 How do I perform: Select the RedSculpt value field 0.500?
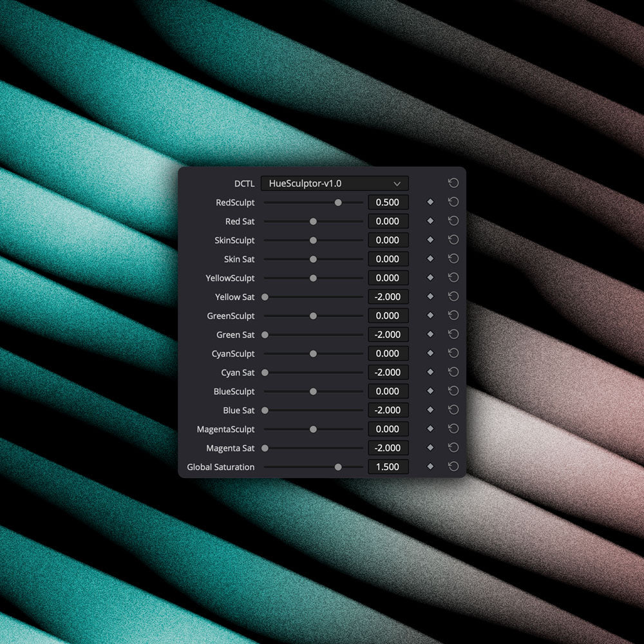(x=388, y=202)
